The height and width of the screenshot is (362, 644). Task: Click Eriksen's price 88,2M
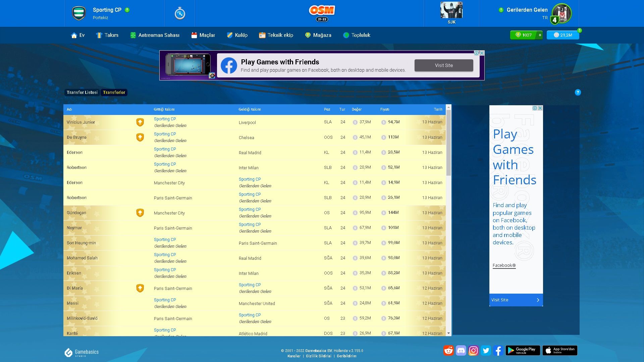pyautogui.click(x=393, y=273)
